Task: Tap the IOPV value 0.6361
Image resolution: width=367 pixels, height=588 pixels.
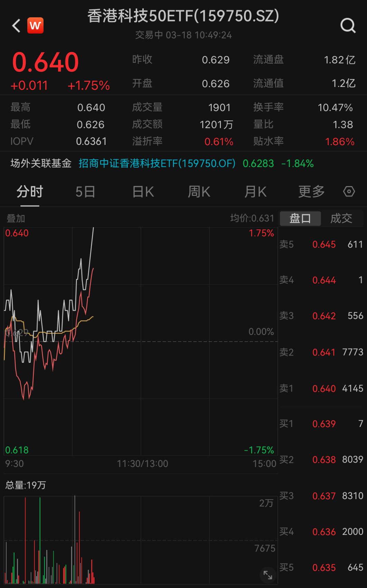Action: [x=91, y=141]
